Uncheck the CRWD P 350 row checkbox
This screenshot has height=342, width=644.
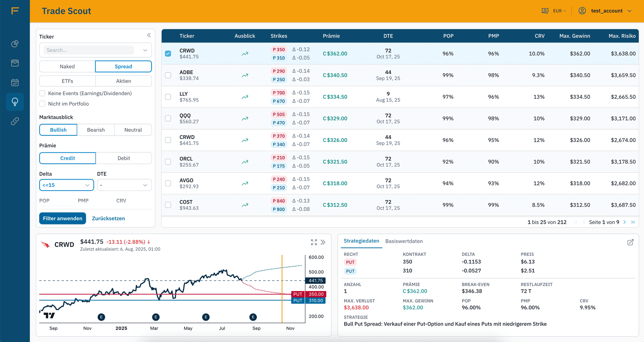pos(168,54)
